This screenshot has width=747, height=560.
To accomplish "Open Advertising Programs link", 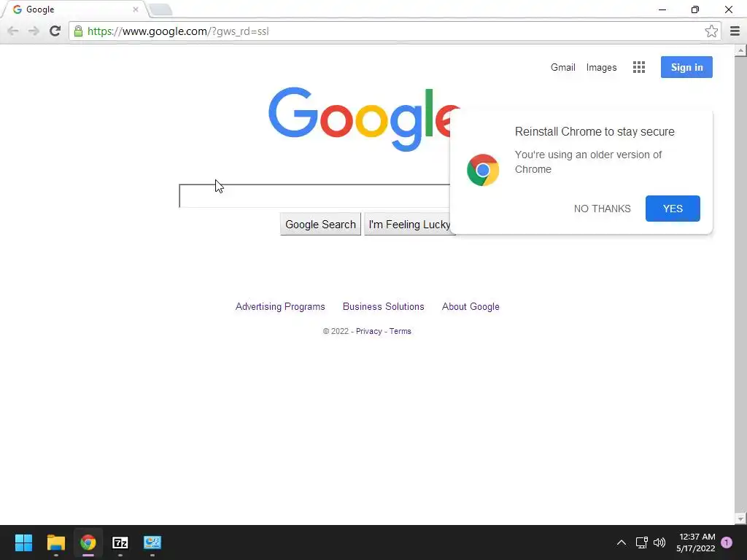I will click(x=280, y=307).
